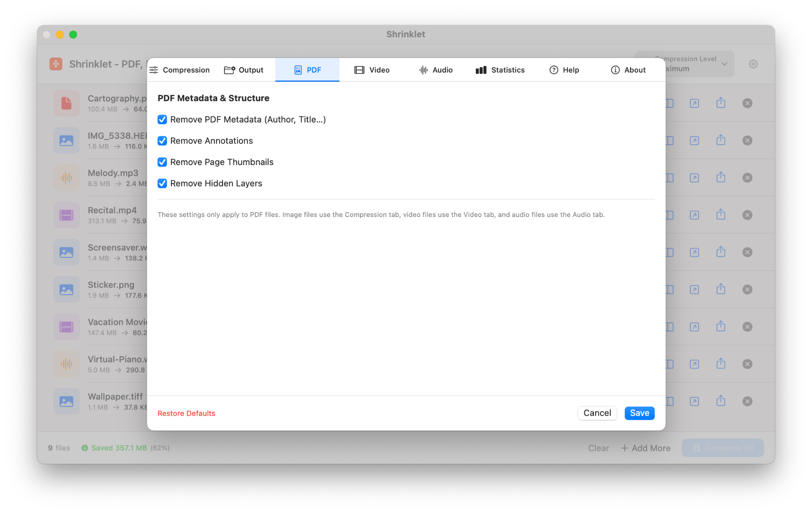
Task: Share Melody.mp3 file
Action: (x=721, y=177)
